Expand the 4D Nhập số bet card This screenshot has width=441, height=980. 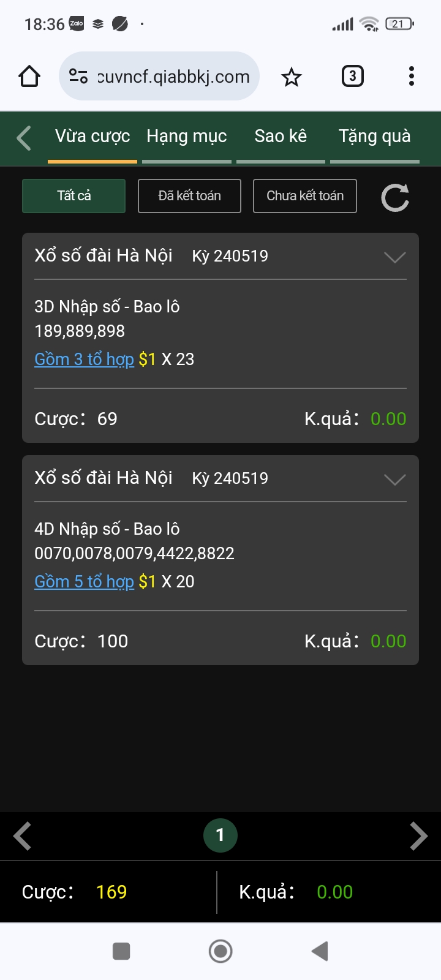click(x=394, y=480)
